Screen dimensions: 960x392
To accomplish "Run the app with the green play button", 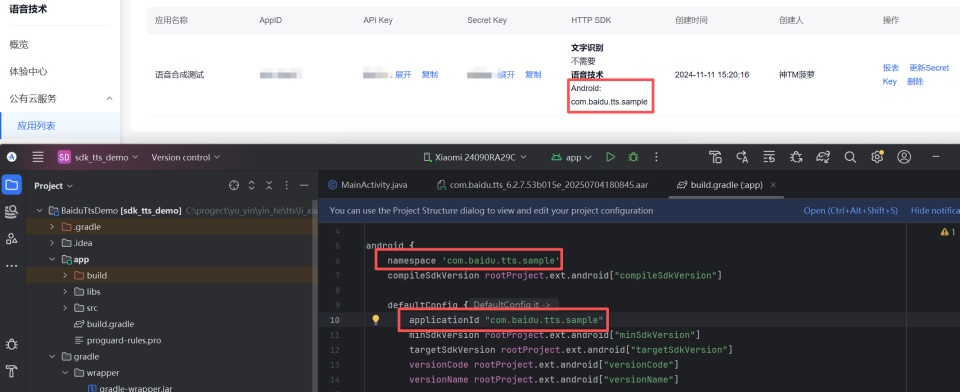I will click(x=610, y=157).
